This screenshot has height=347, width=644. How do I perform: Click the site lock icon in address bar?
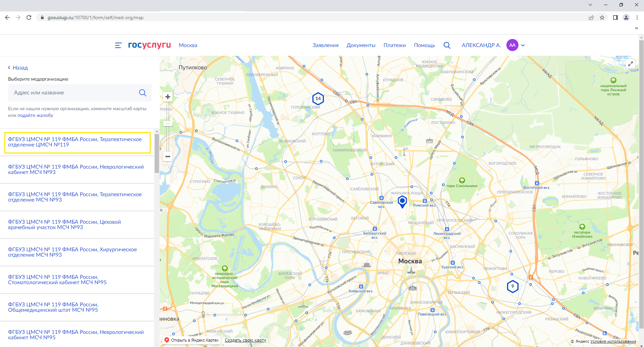tap(42, 17)
